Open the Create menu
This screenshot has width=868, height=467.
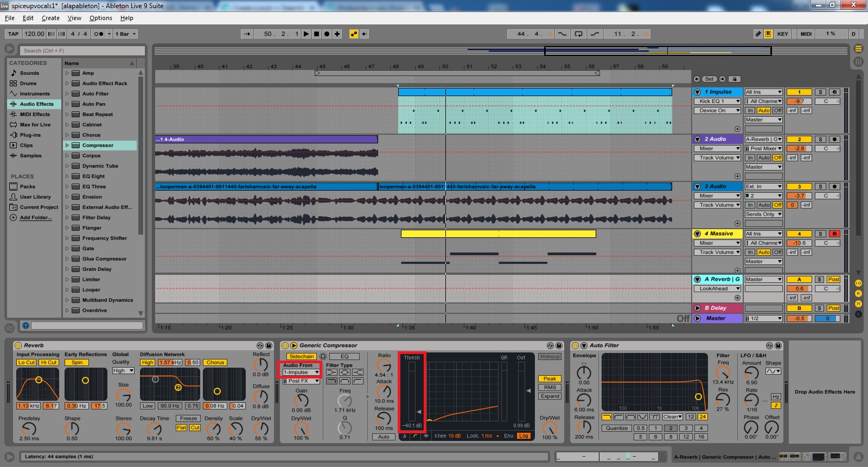tap(50, 18)
